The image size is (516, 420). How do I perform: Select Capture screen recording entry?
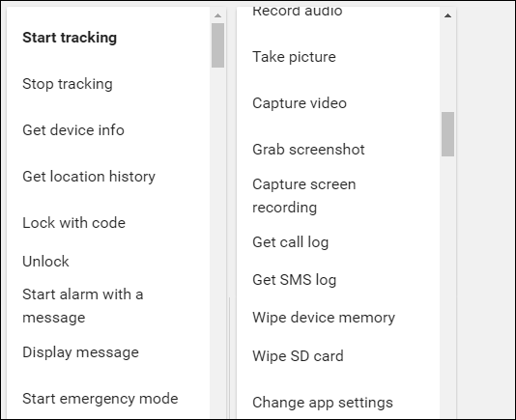pyautogui.click(x=304, y=196)
